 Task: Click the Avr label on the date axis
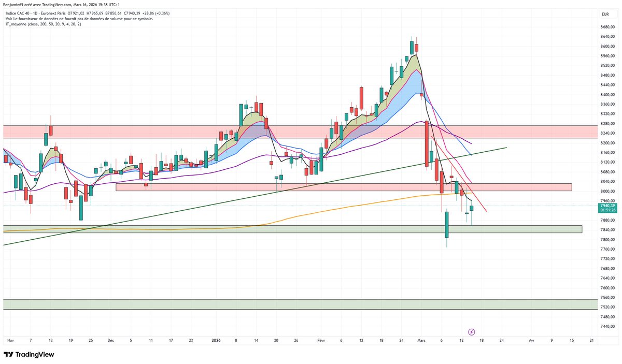(x=532, y=341)
